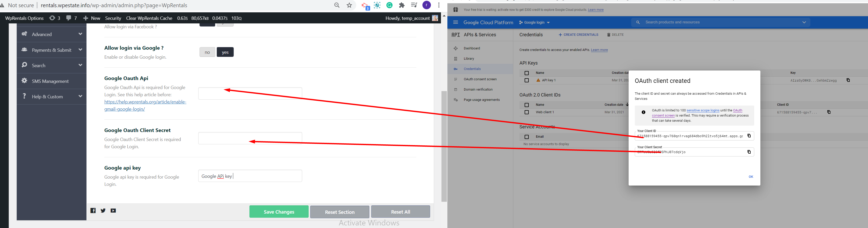Check the Service Accounts Email header checkbox
Viewport: 868px width, 228px height.
[527, 137]
